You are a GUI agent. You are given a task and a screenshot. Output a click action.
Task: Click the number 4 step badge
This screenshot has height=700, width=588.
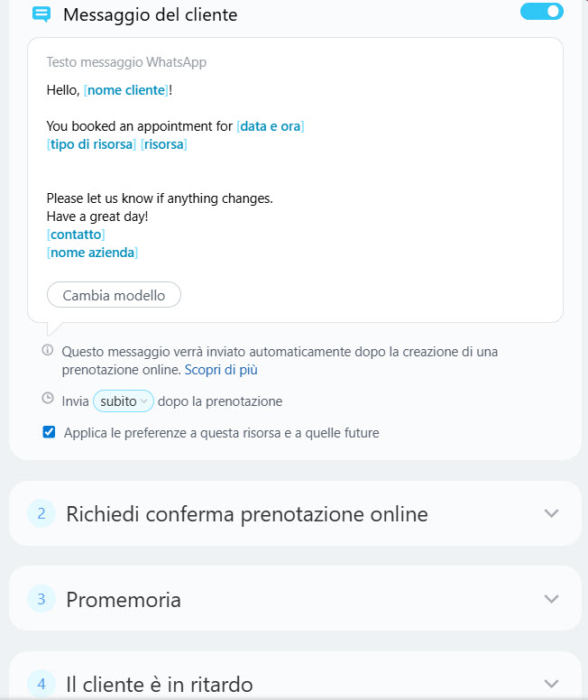click(41, 683)
